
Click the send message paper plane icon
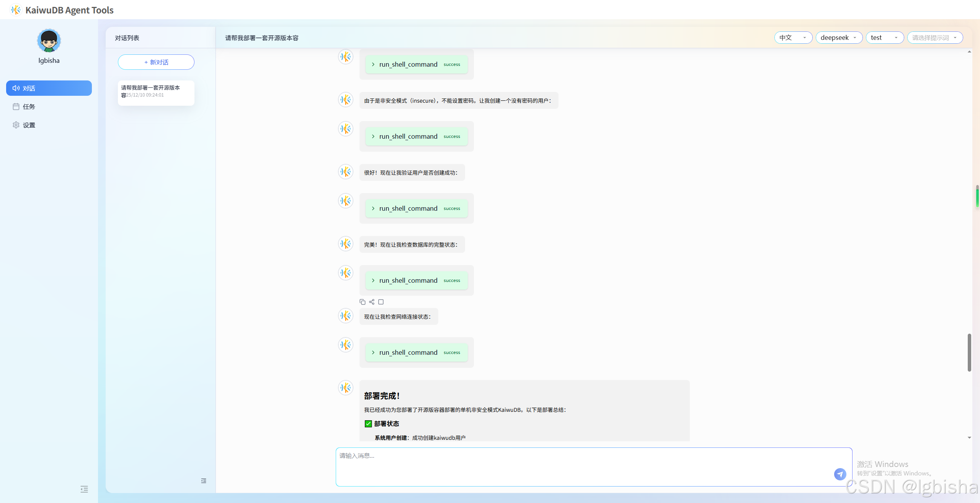tap(840, 474)
